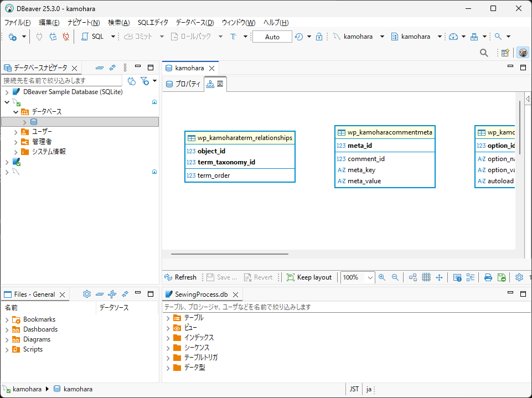Screen dimensions: 532x398
Task: Toggle the transaction lock icon in the toolbar
Action: (x=319, y=37)
